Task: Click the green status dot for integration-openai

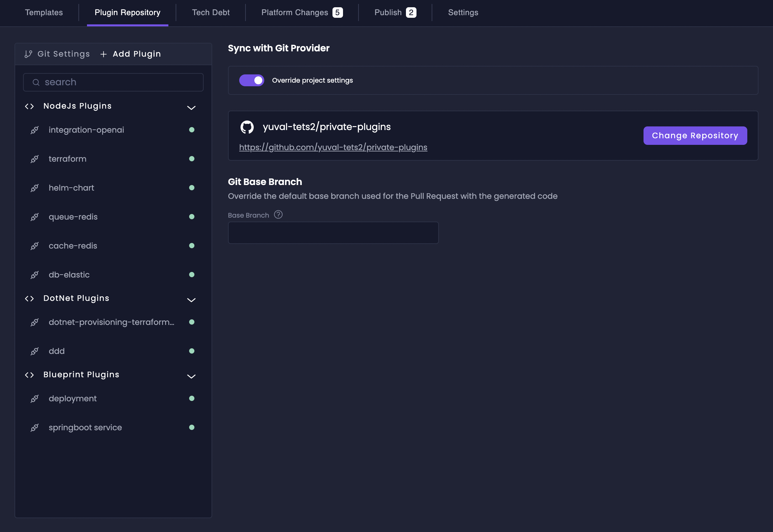Action: click(x=191, y=130)
